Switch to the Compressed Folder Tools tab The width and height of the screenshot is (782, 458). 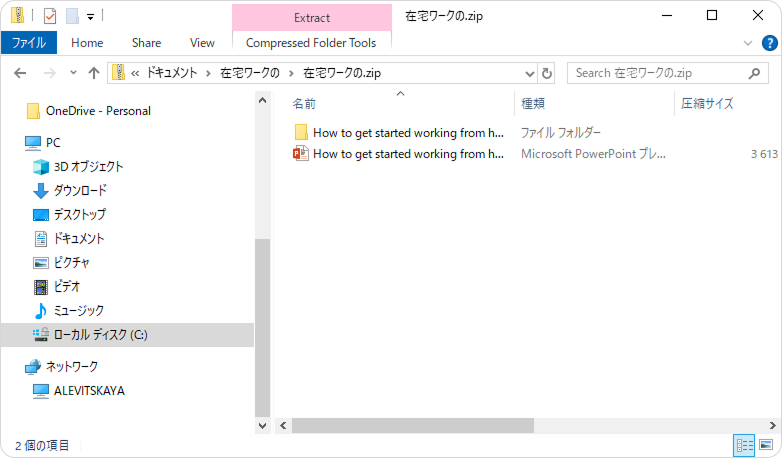tap(311, 43)
